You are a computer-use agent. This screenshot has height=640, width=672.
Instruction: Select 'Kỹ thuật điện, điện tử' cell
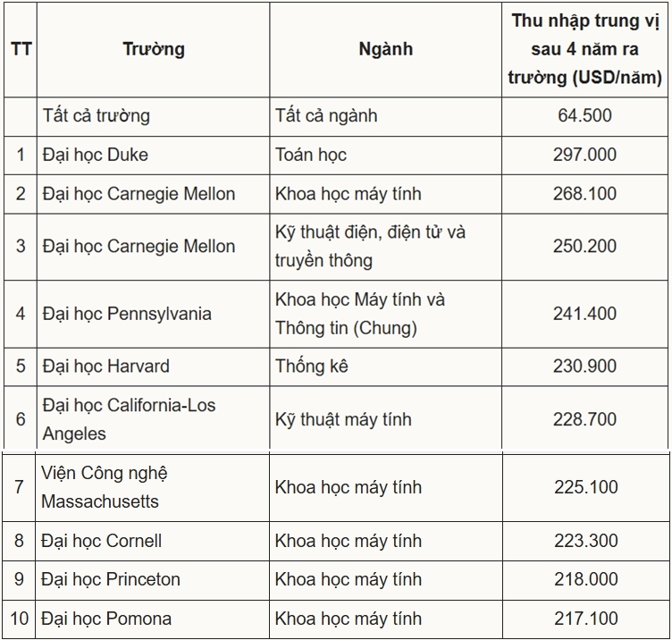pyautogui.click(x=386, y=247)
